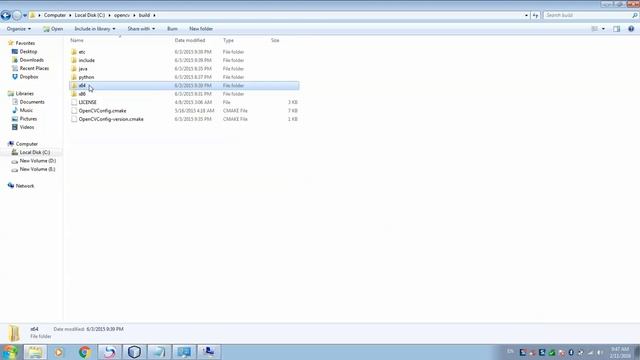The width and height of the screenshot is (640, 360).
Task: Expand arrow after opencv in breadcrumb
Action: tap(134, 15)
